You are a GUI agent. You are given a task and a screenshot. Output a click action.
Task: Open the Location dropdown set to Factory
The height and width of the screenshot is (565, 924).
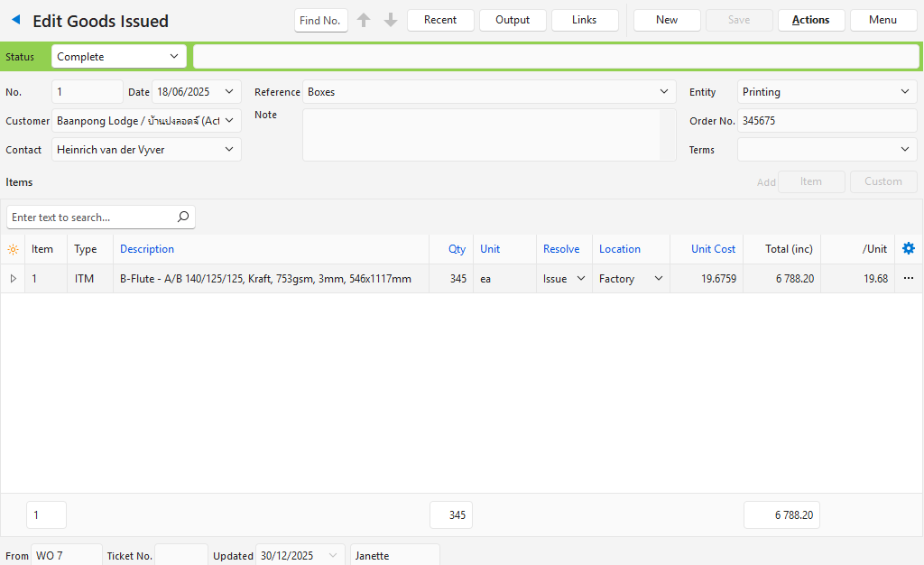pos(632,279)
